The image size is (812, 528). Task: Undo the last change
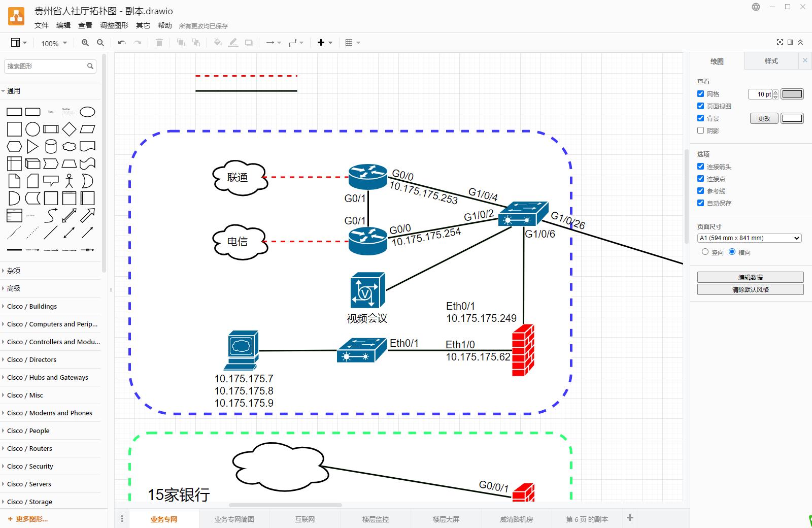point(122,43)
